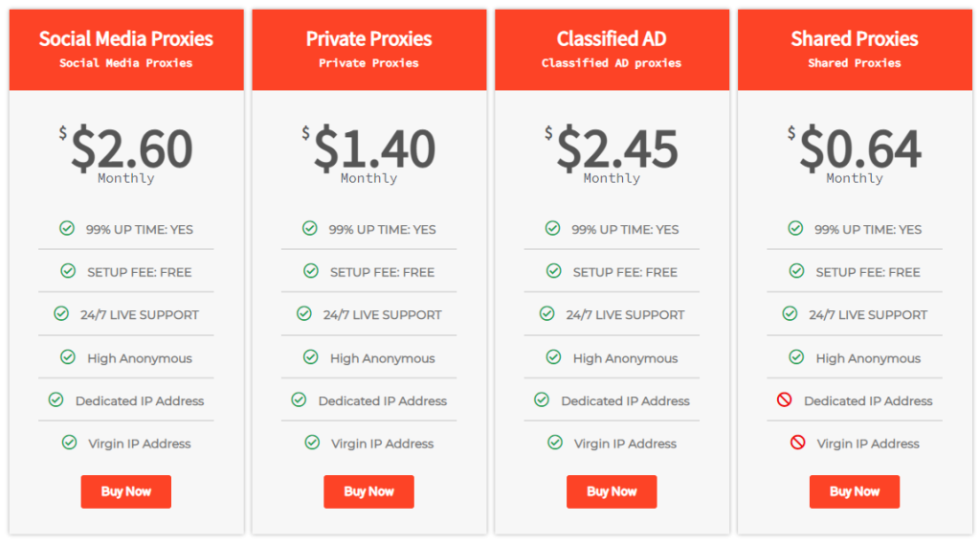Click green check beside Social Media 99% UP TIME
Screen dimensions: 980x546
coord(67,228)
